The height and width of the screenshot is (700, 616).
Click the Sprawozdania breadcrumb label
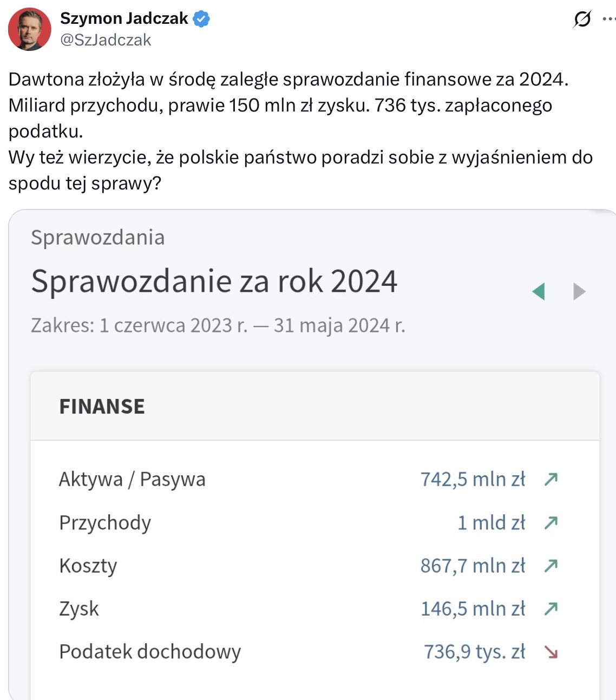97,238
